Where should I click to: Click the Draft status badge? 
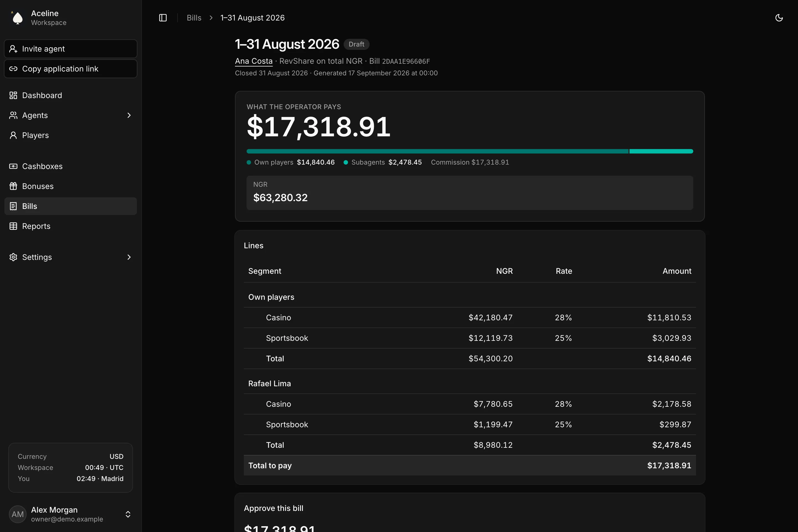point(356,44)
